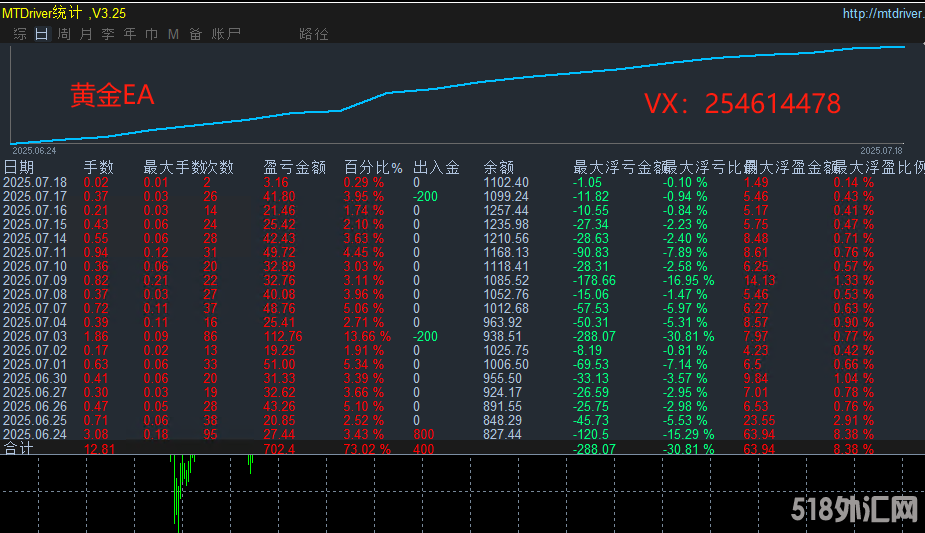Select the 2025.07.18 date row
The height and width of the screenshot is (533, 925).
pyautogui.click(x=35, y=182)
